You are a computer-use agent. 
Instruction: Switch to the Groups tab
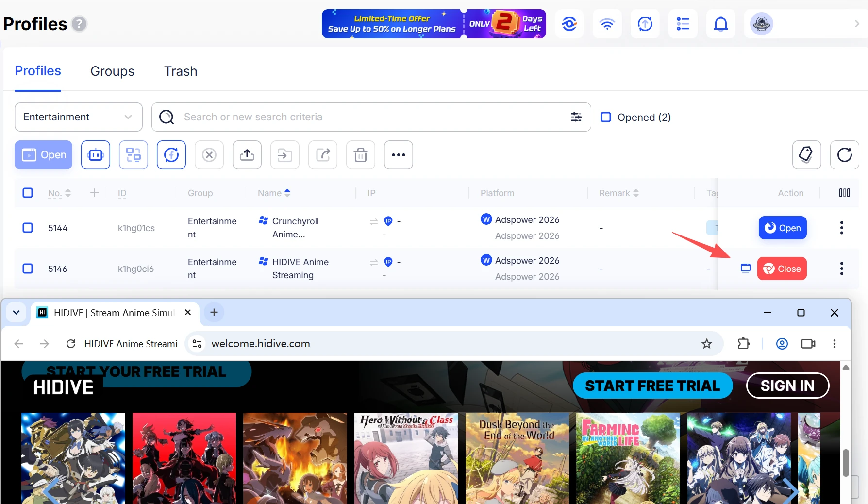112,71
